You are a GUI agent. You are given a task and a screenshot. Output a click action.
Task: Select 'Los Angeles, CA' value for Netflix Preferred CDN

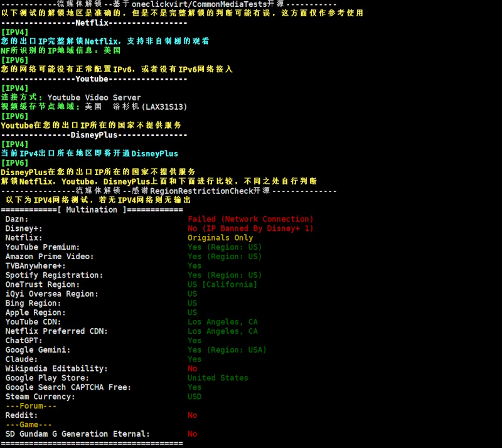click(x=223, y=331)
